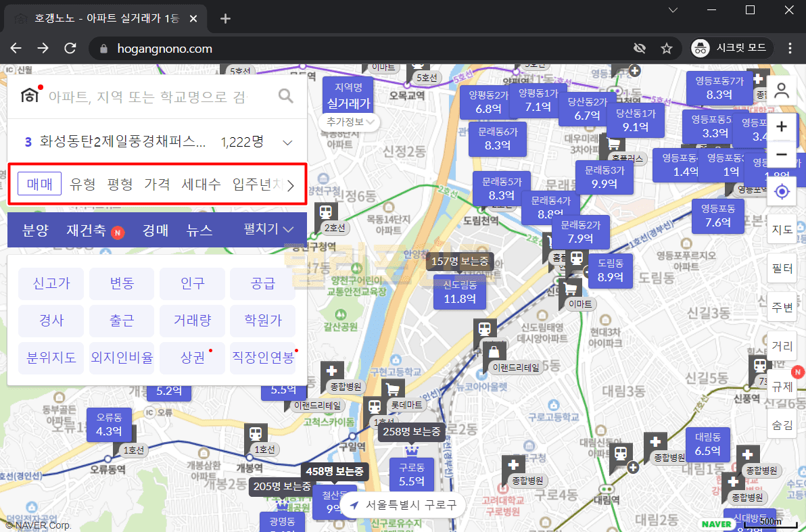Toggle the 숨김 hide option on the right

782,425
